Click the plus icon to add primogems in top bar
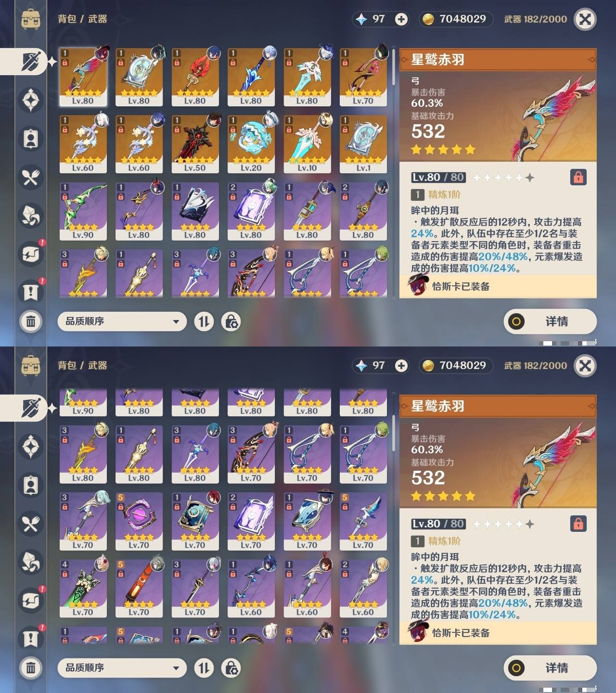Viewport: 616px width, 693px height. pos(401,19)
